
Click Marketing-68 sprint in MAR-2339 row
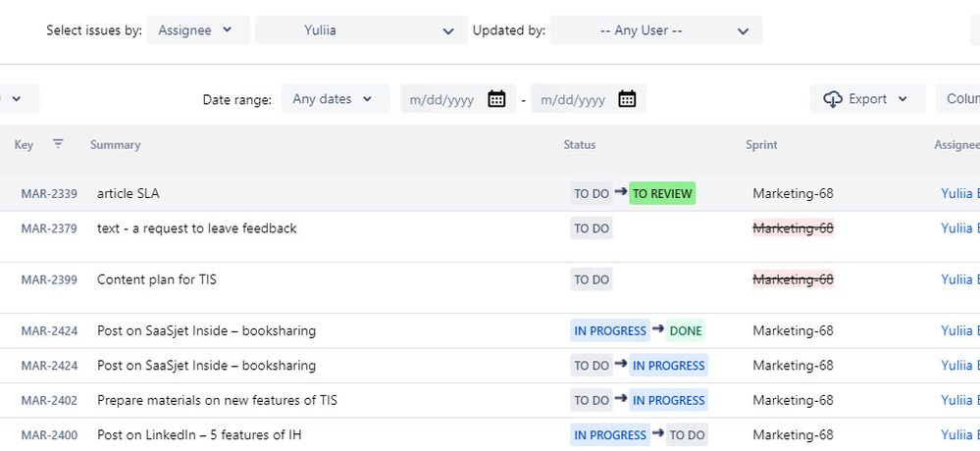coord(794,194)
